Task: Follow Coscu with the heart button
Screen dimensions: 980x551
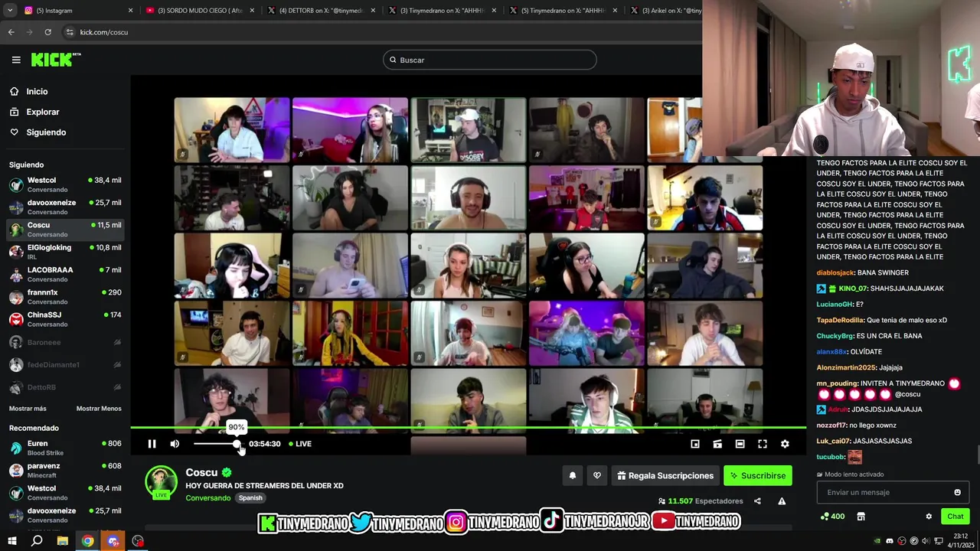Action: pos(597,475)
